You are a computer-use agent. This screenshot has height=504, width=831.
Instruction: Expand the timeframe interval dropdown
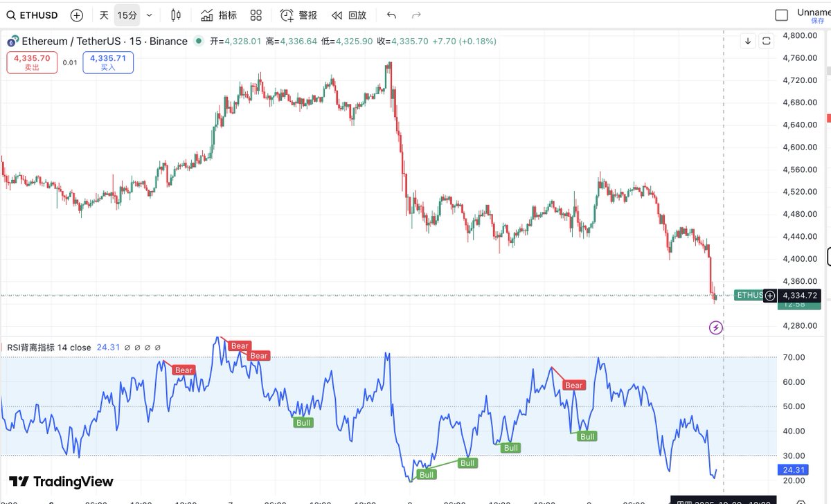(150, 15)
